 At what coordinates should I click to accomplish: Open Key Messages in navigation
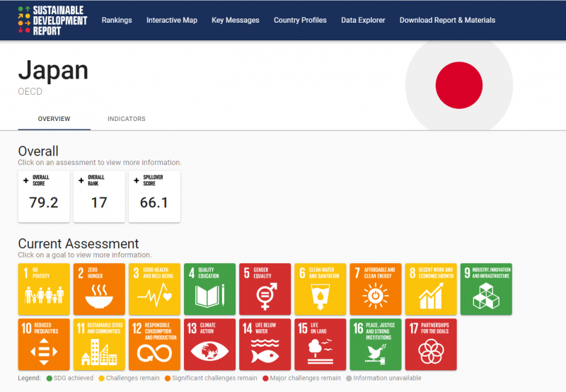[236, 21]
